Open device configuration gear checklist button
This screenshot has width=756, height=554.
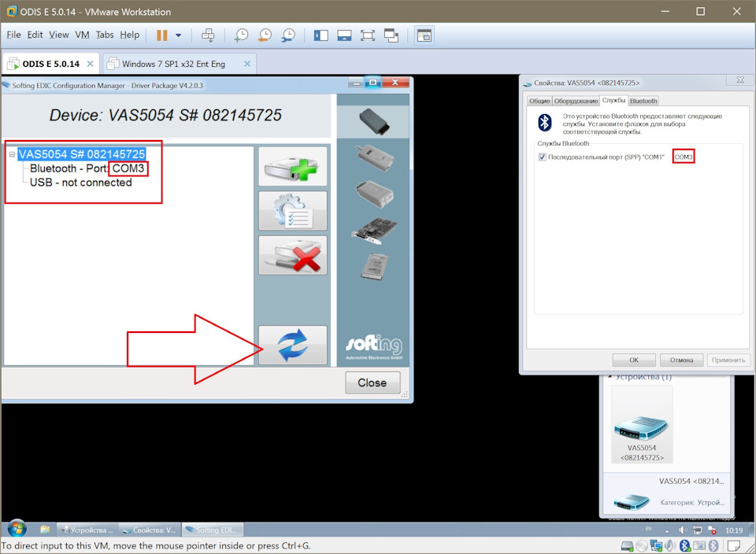coord(293,211)
